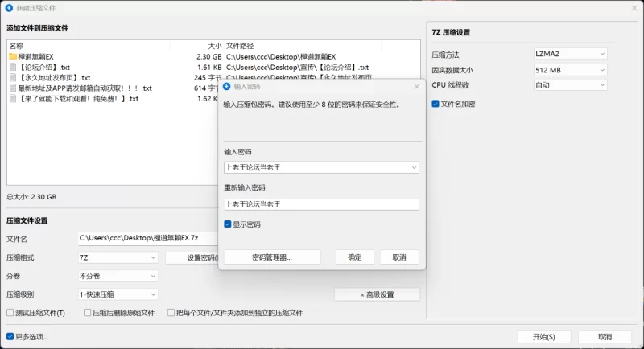Screen dimensions: 644x349
Task: Enable 压缩后删除原始文件 checkbox
Action: [x=87, y=313]
